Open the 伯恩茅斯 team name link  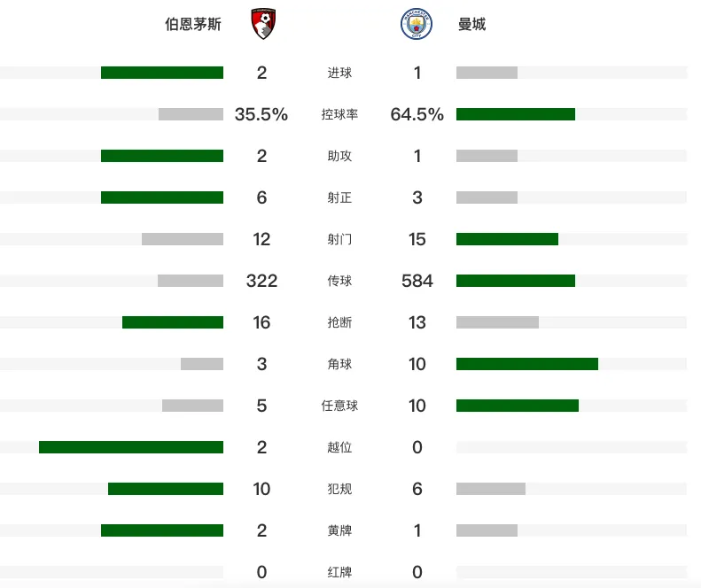coord(193,24)
